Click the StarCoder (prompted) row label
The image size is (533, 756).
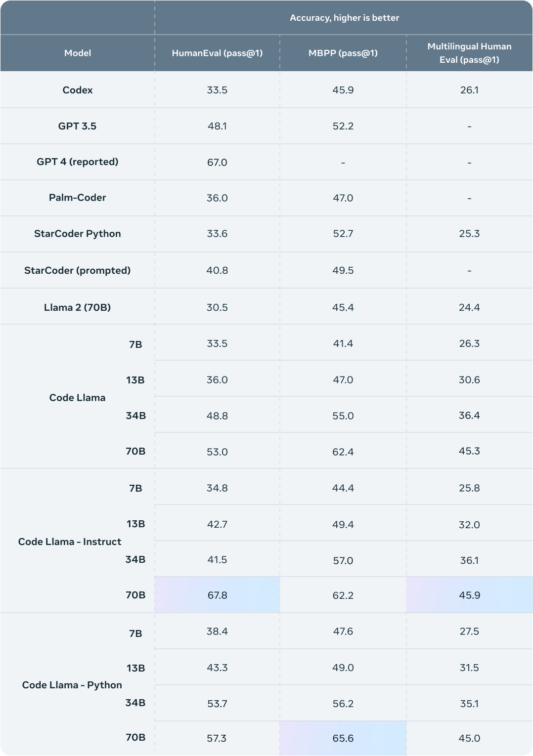tap(78, 270)
